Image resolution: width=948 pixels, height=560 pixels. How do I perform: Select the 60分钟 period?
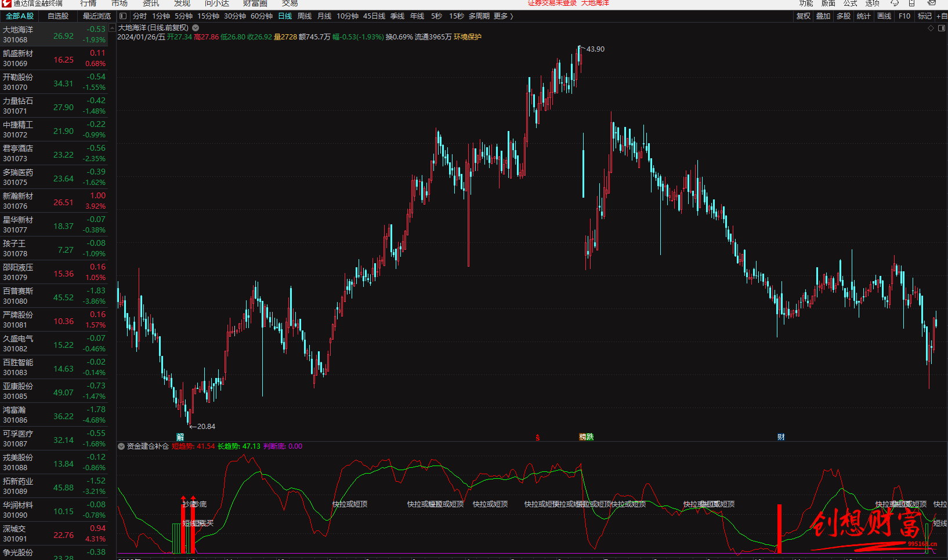pos(262,16)
